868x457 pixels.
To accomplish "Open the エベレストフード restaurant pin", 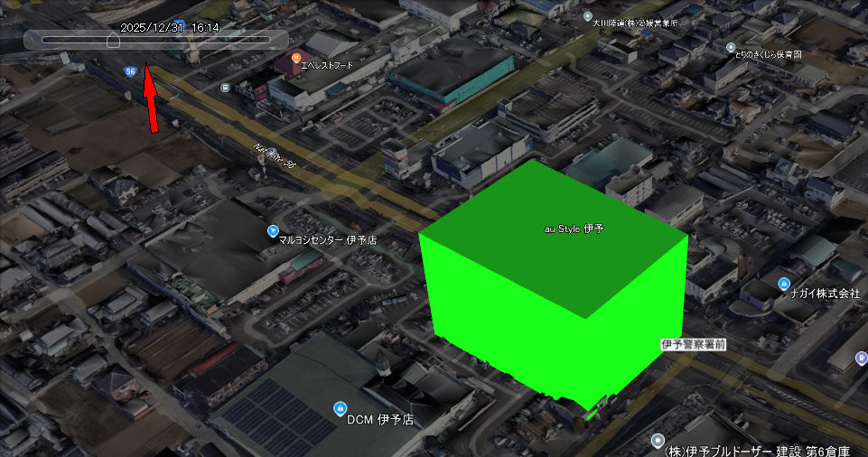I will click(x=294, y=56).
